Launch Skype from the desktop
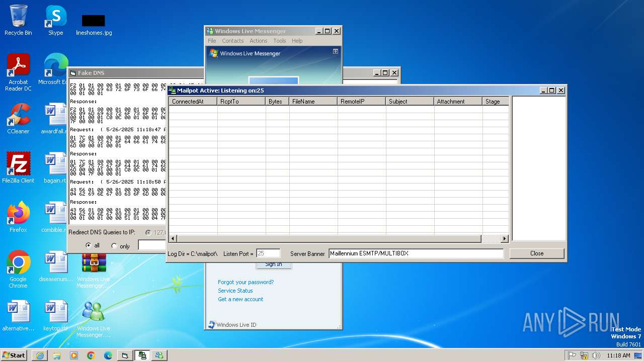 [x=55, y=20]
